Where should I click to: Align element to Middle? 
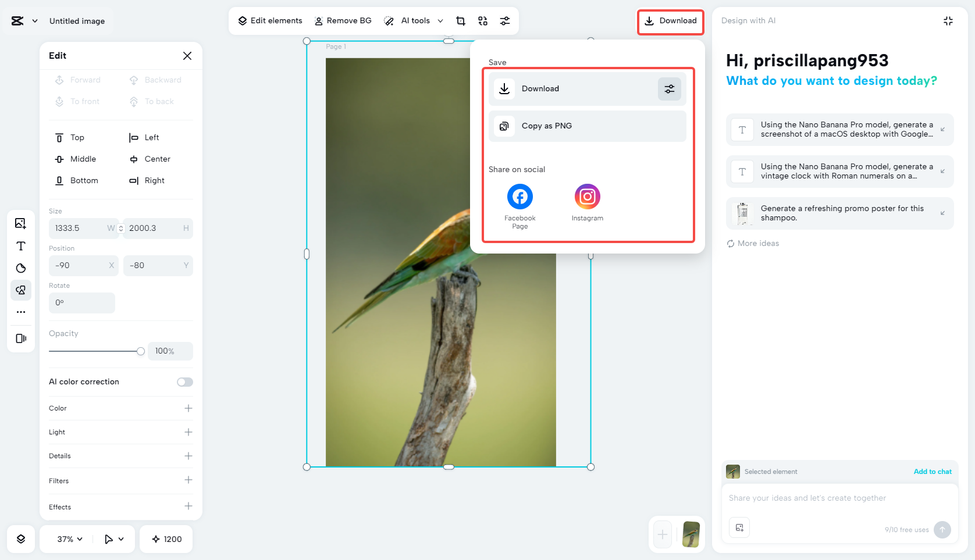[76, 159]
